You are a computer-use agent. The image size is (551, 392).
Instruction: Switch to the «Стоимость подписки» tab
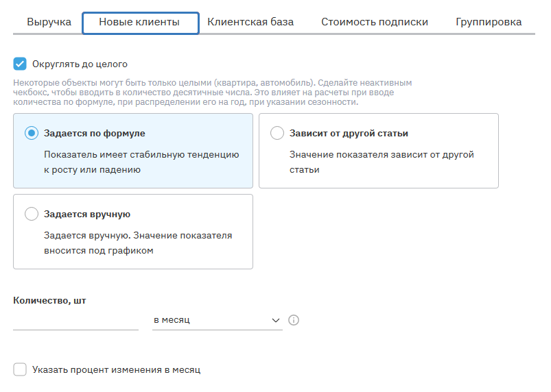point(375,23)
